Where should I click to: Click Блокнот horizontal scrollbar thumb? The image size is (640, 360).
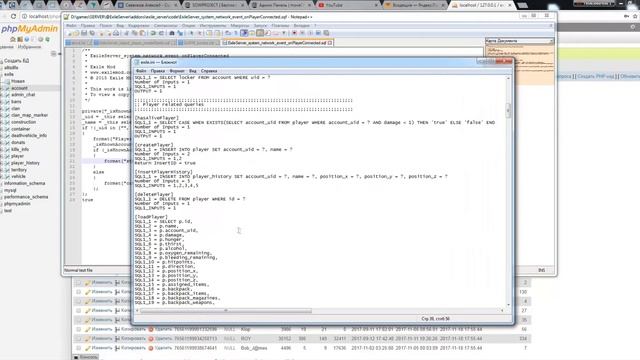click(x=226, y=311)
